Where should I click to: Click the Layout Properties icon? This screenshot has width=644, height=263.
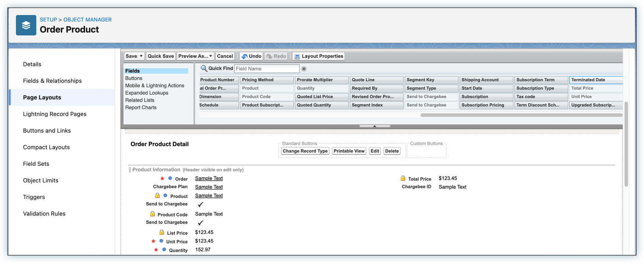297,56
